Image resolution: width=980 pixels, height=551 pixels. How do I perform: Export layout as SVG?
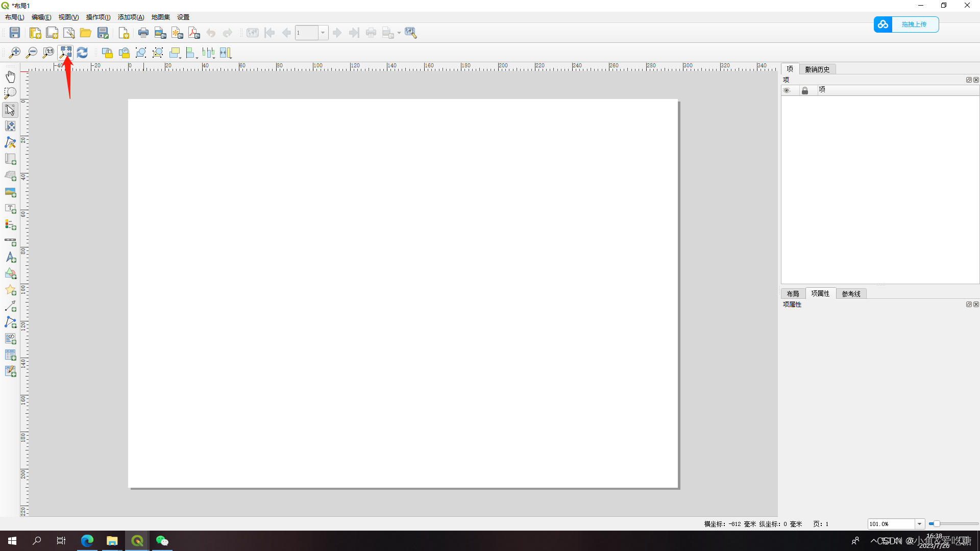177,33
